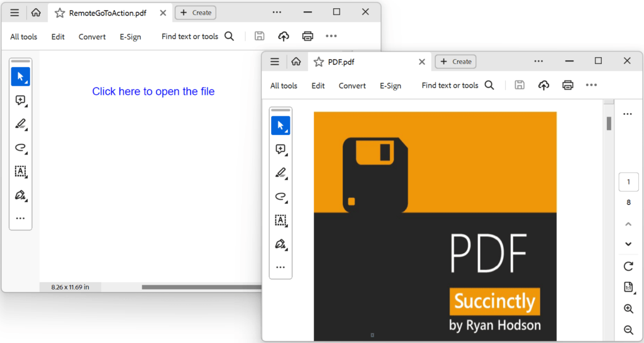
Task: Print the PDF.pdf document
Action: pyautogui.click(x=568, y=85)
